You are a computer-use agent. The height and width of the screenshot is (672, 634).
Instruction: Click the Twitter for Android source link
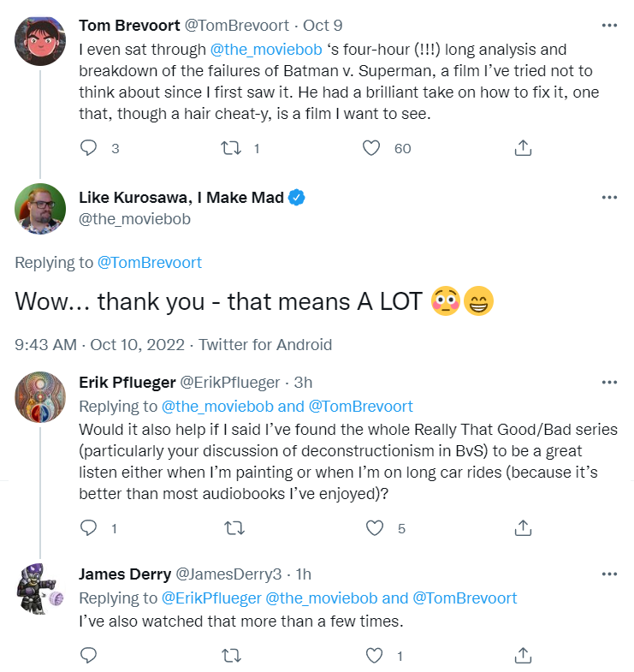pos(265,345)
